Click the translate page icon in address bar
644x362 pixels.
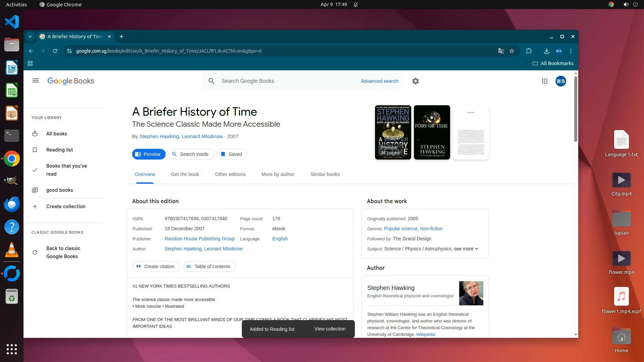501,51
